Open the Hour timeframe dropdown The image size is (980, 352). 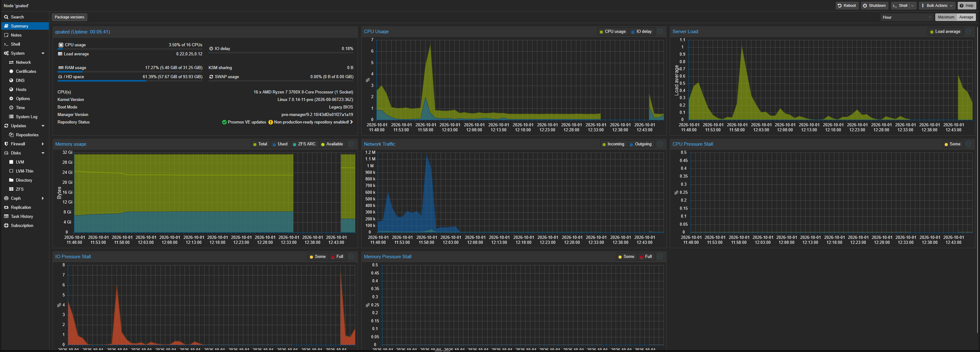tap(907, 17)
